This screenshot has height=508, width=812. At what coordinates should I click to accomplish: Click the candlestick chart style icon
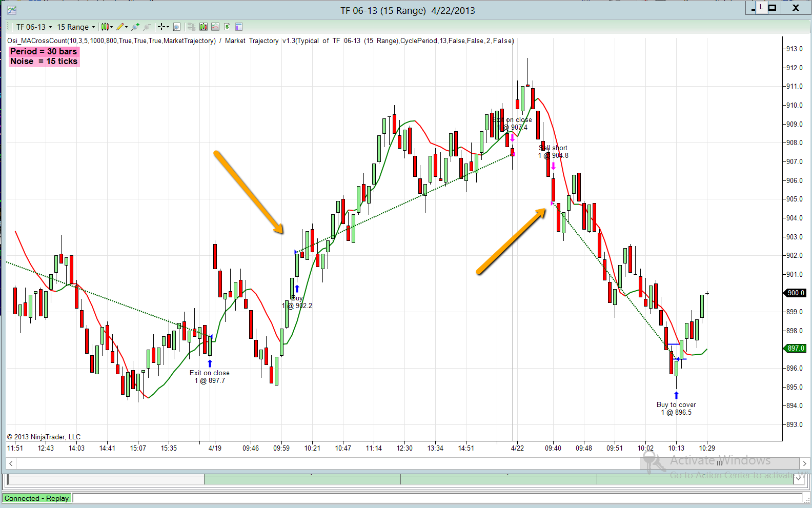(105, 27)
